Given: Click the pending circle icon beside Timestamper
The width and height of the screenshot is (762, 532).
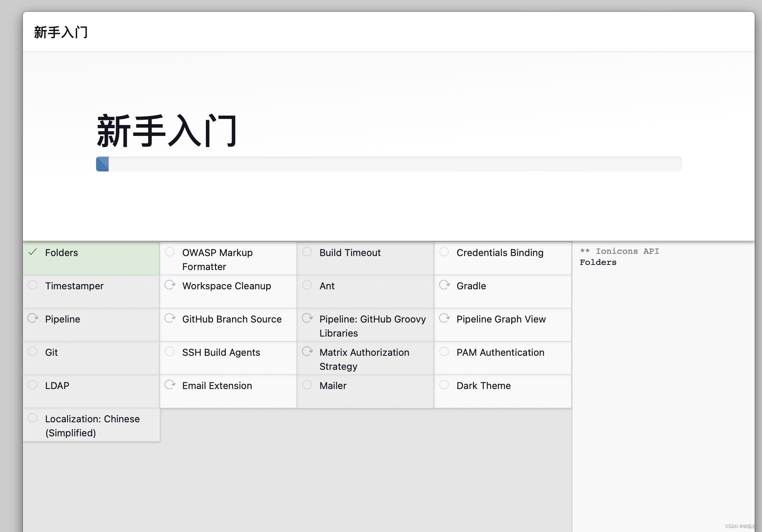Looking at the screenshot, I should pyautogui.click(x=33, y=285).
